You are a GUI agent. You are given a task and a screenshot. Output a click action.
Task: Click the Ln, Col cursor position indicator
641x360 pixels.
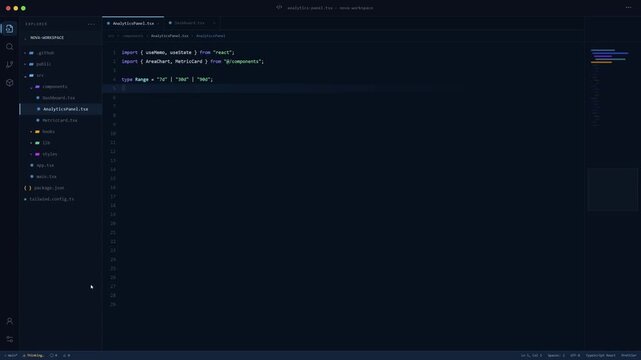pyautogui.click(x=531, y=356)
